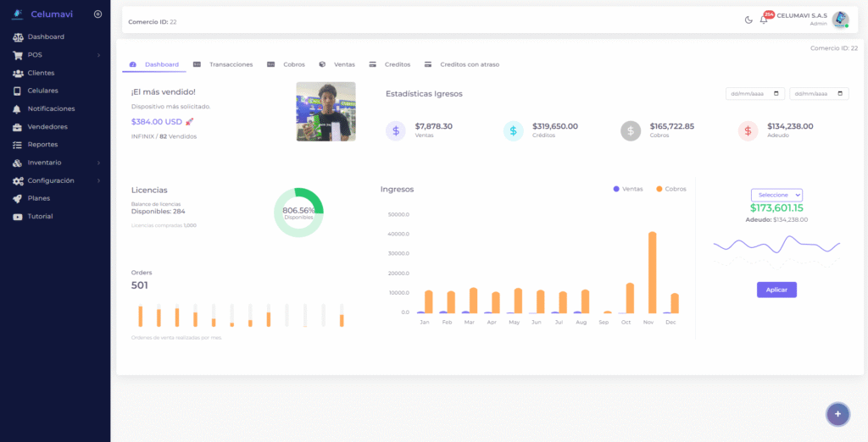
Task: Switch to Transacciones tab
Action: [231, 64]
